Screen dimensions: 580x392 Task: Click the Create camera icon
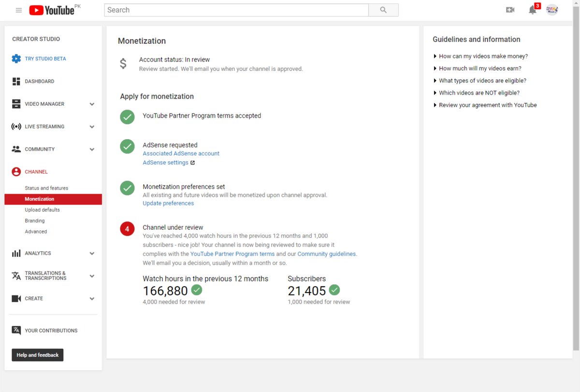tap(16, 298)
